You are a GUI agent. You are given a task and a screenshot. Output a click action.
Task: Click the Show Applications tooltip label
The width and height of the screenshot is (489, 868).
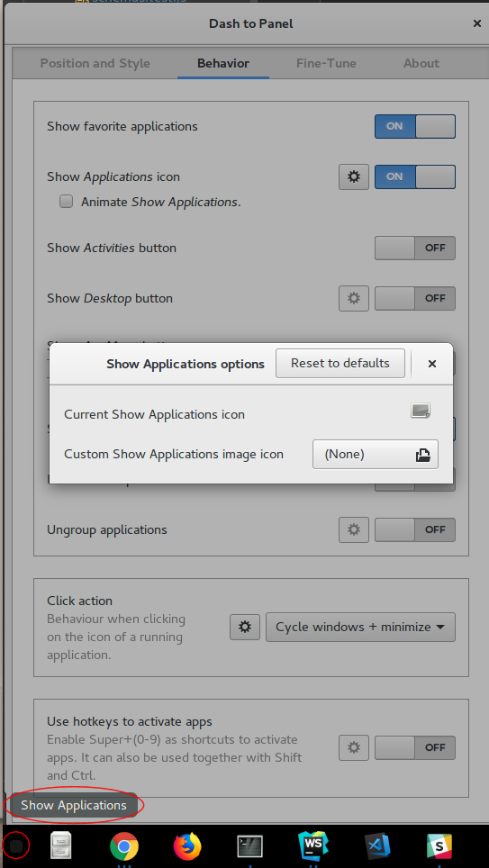coord(74,806)
